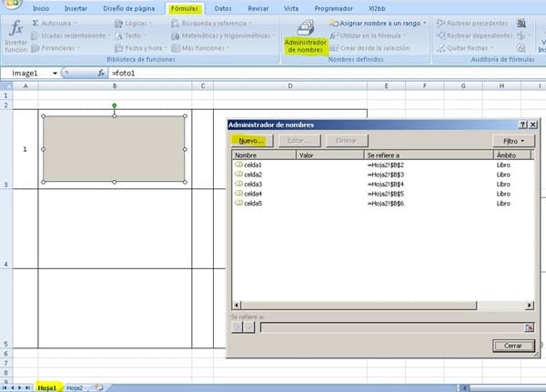Screen dimensions: 546x392
Task: Open the Filtro dropdown in the dialog
Action: tap(514, 141)
